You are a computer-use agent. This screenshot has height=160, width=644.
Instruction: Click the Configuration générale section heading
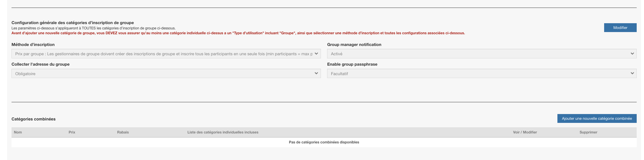72,23
